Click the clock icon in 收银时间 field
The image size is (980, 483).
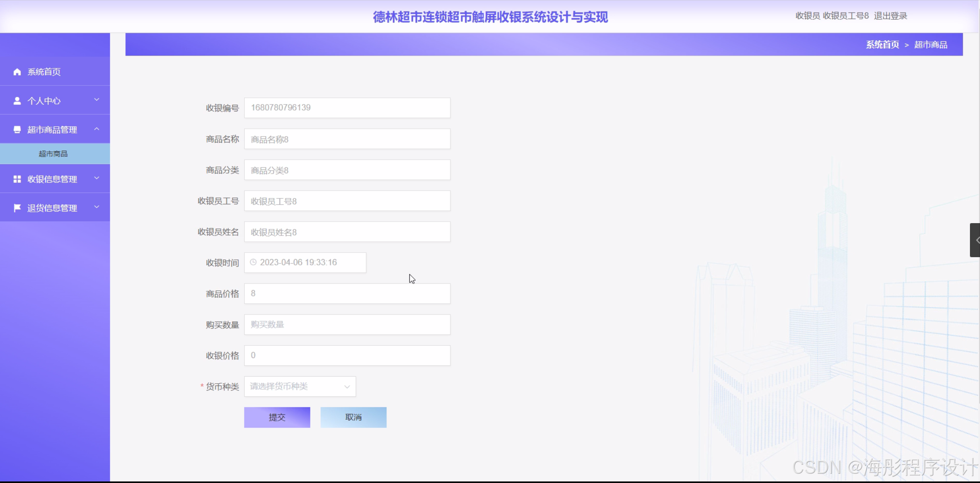click(253, 262)
